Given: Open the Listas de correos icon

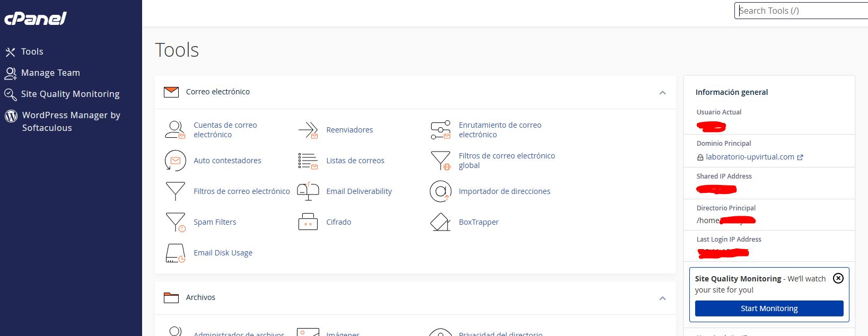Looking at the screenshot, I should (308, 161).
